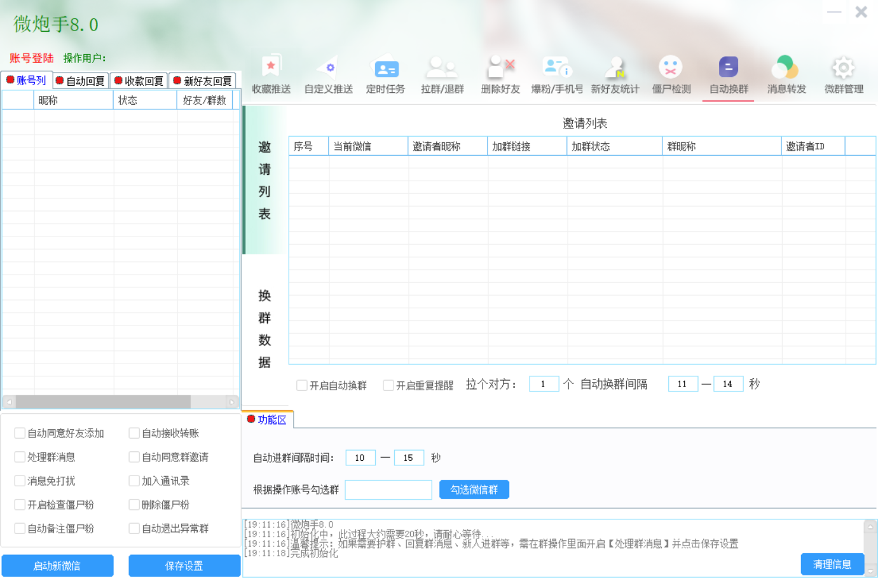
Task: Switch to the 收款回复 tab
Action: click(x=139, y=81)
